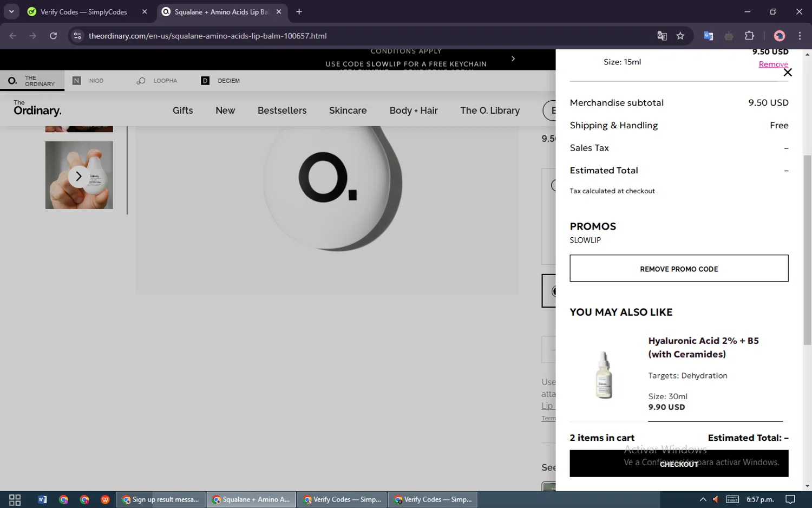The image size is (812, 508).
Task: Click the Google Translate icon in address bar
Action: tap(662, 36)
